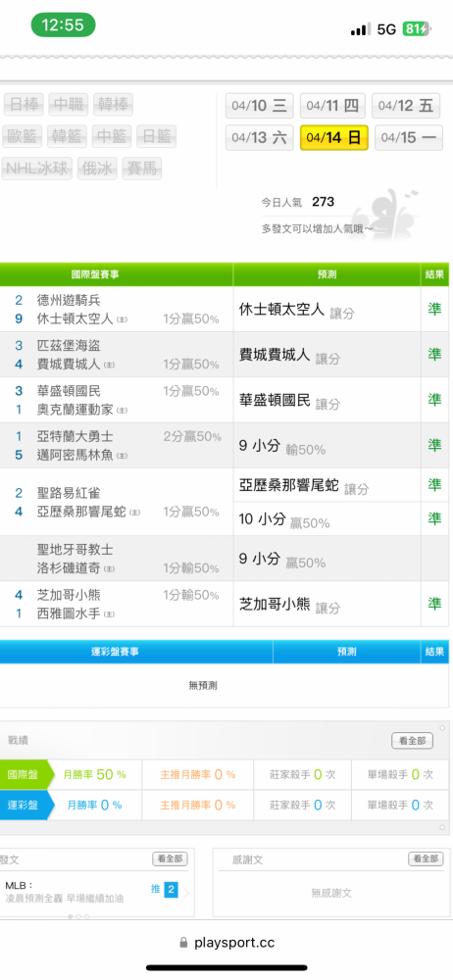The width and height of the screenshot is (453, 980).
Task: Click team name 西雅圖水手
Action: click(69, 613)
